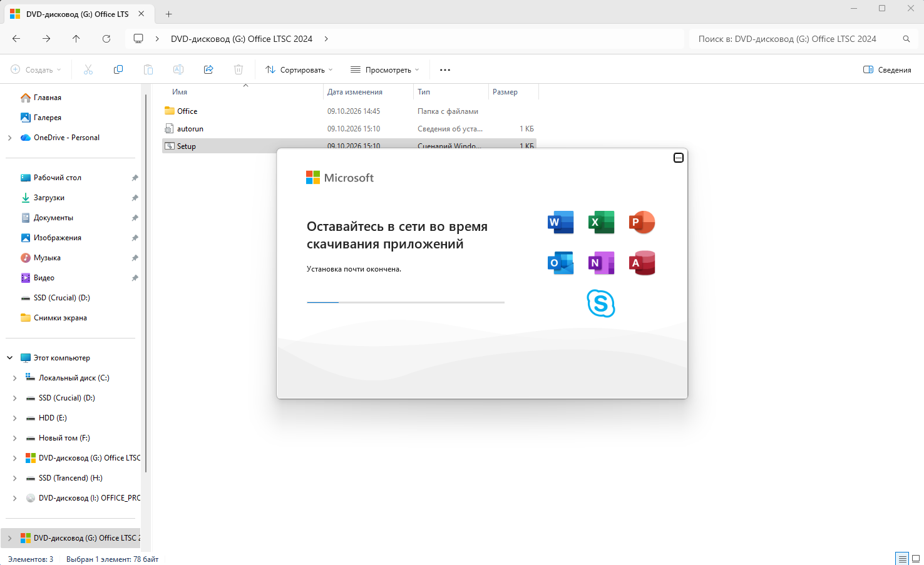The image size is (924, 565).
Task: Navigate up one folder level
Action: point(76,39)
